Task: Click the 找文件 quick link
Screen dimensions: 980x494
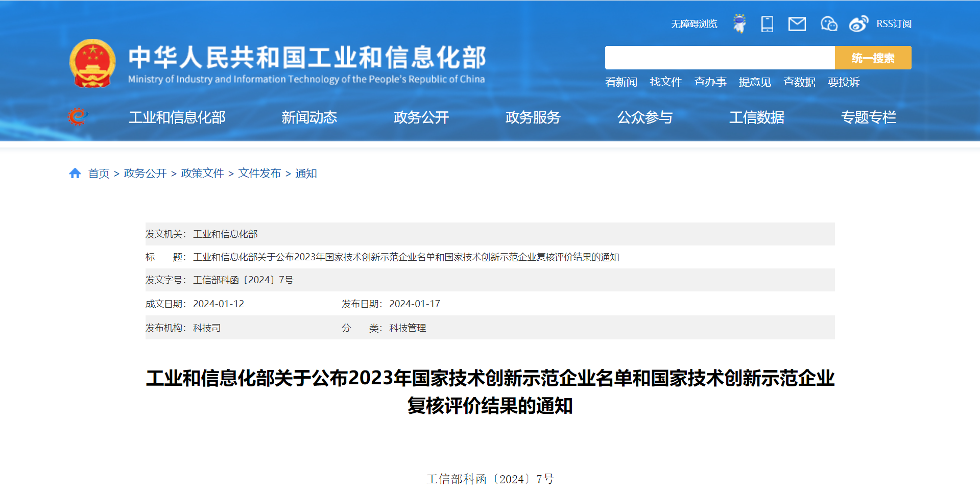Action: [665, 82]
